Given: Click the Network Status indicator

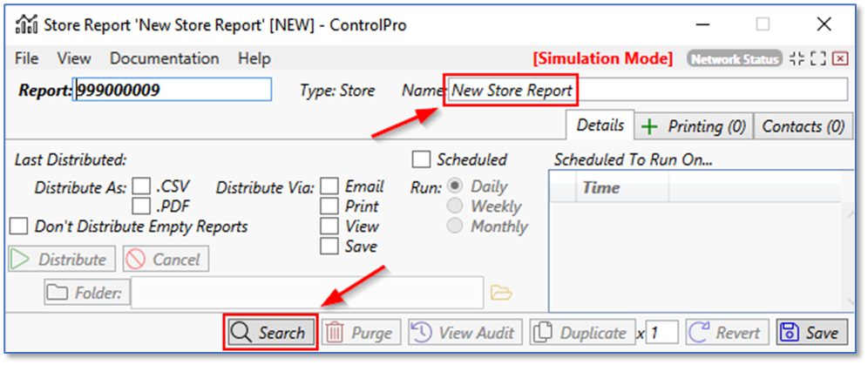Looking at the screenshot, I should (x=733, y=59).
